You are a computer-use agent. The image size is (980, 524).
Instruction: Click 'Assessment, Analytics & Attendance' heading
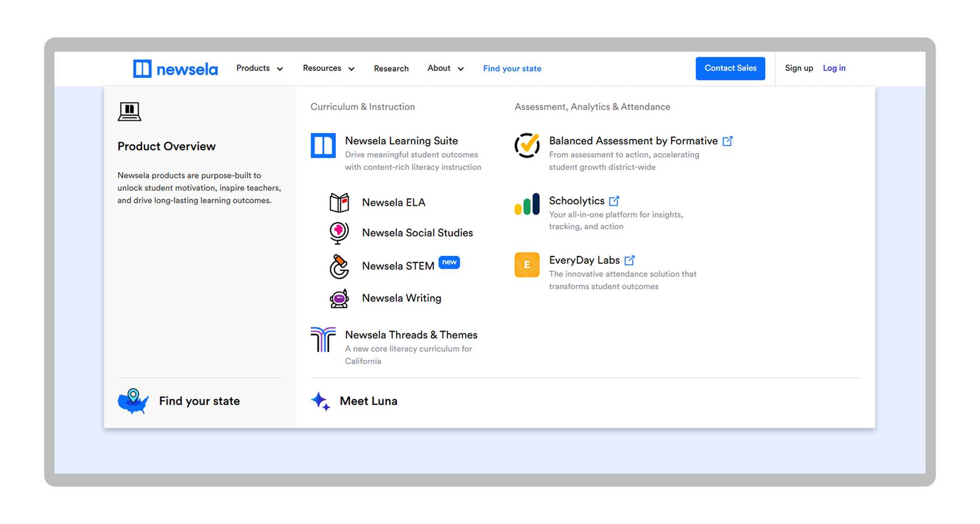coord(592,107)
